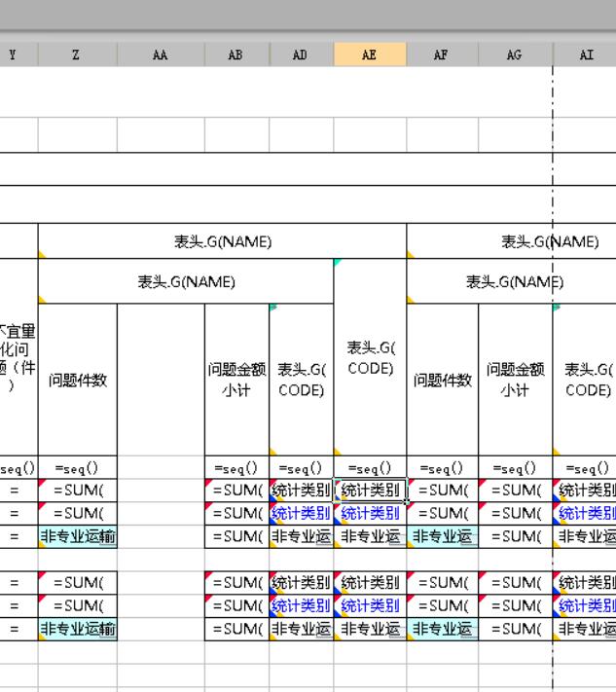Screen dimensions: 616x692
Task: Click the active 统计类别 cell in column AE
Action: click(370, 491)
